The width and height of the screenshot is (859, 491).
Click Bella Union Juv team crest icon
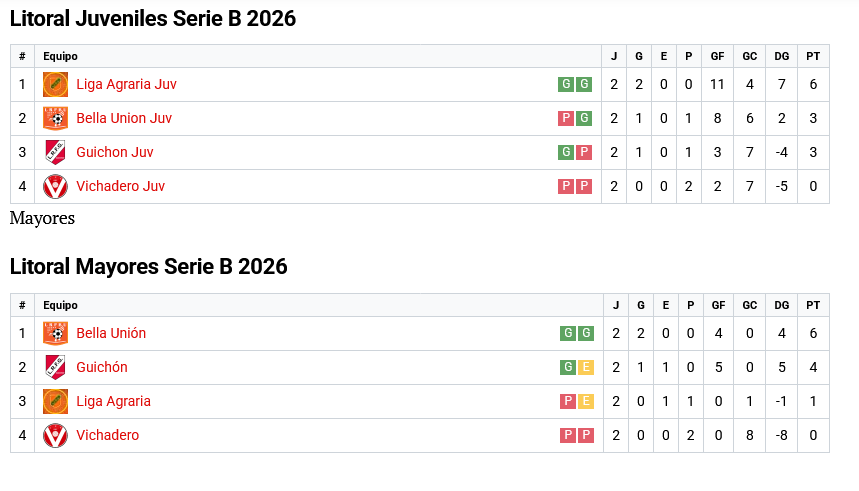pyautogui.click(x=55, y=119)
